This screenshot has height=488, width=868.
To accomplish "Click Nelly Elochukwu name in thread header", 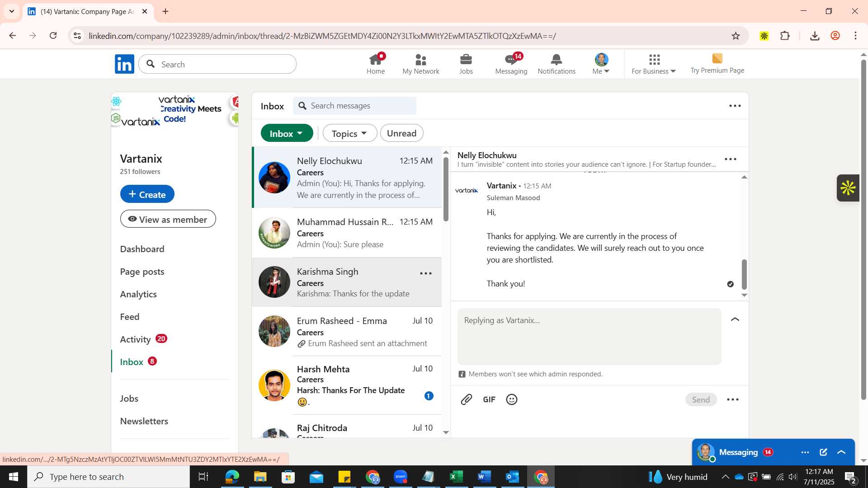I will (x=487, y=155).
